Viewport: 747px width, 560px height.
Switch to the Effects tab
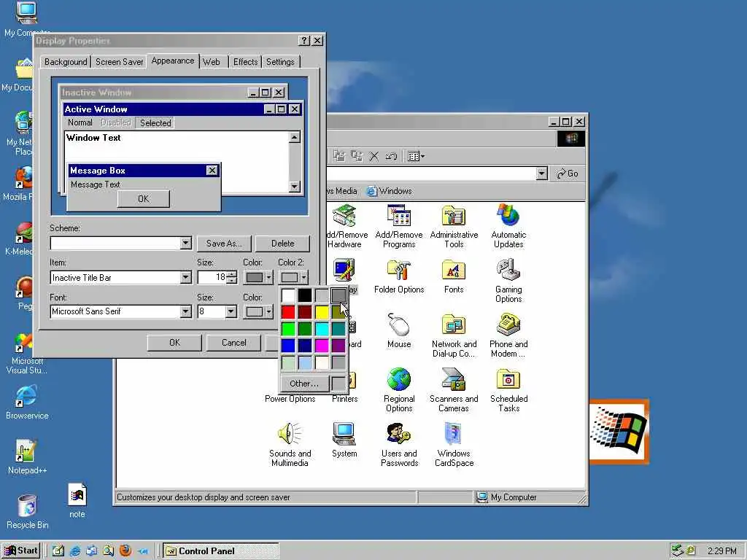245,62
